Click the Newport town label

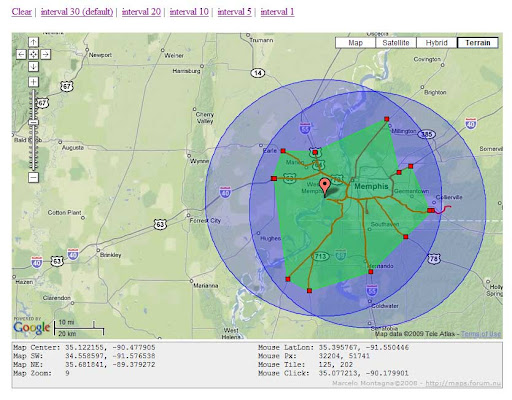[100, 55]
